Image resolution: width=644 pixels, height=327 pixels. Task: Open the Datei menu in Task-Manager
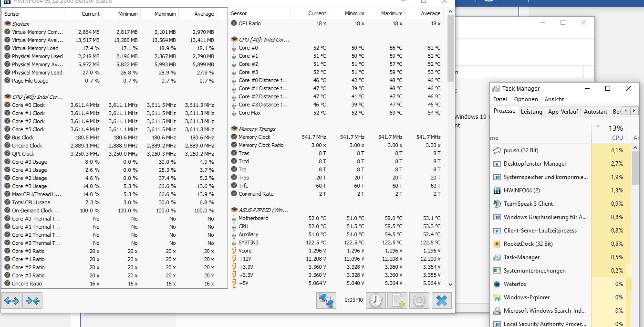[x=500, y=99]
